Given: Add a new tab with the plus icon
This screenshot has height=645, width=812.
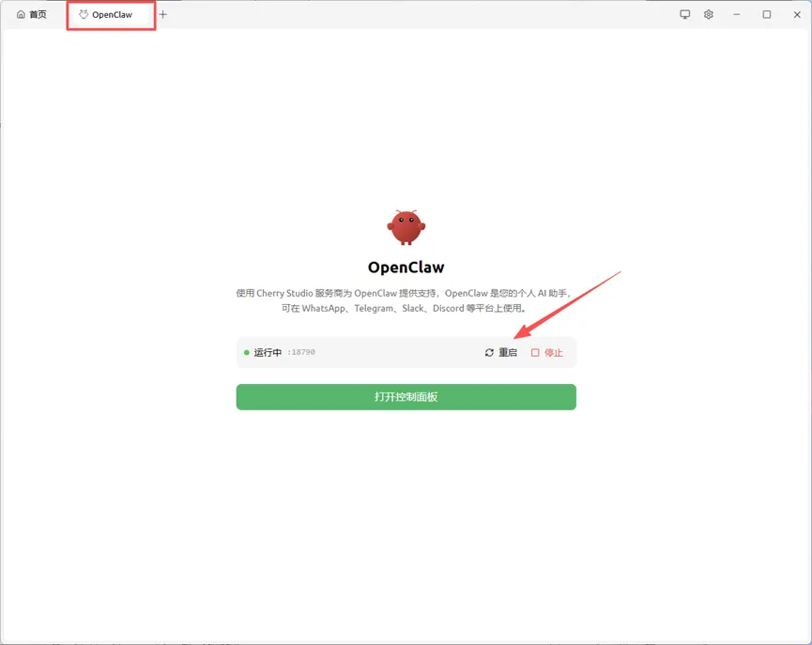Looking at the screenshot, I should coord(163,14).
